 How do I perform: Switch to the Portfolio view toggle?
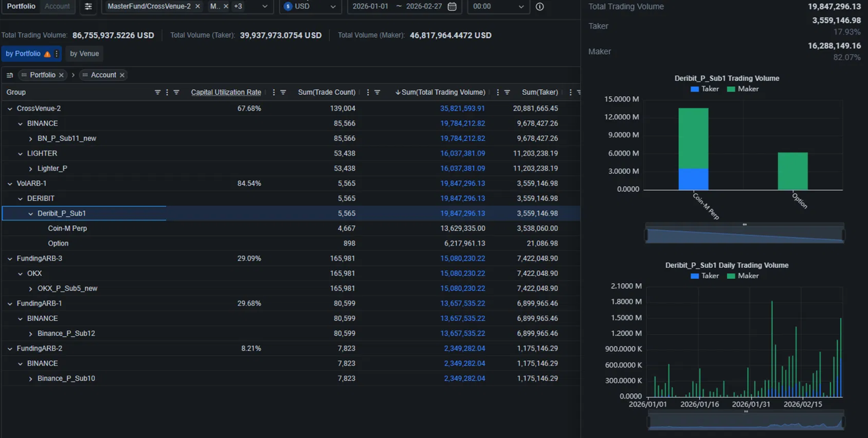point(21,6)
